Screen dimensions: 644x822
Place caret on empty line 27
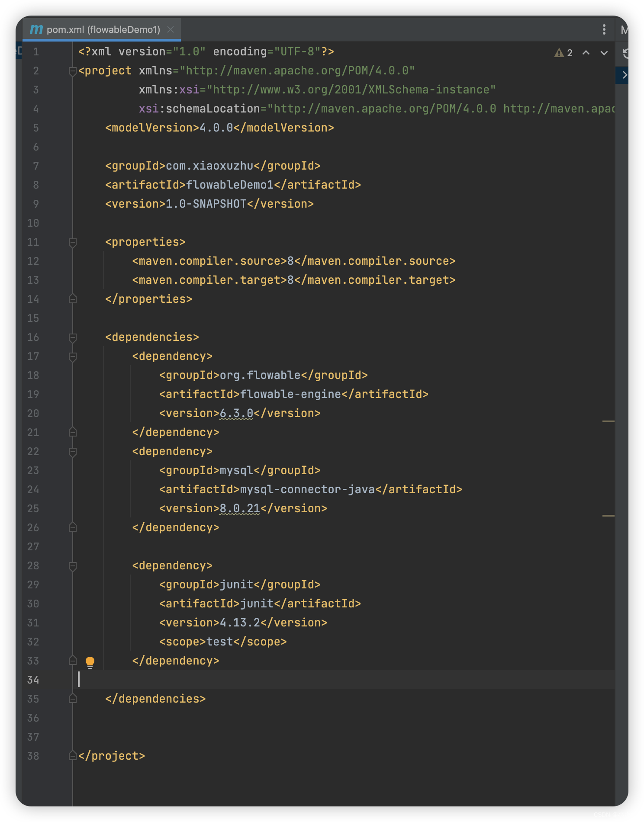tap(344, 547)
